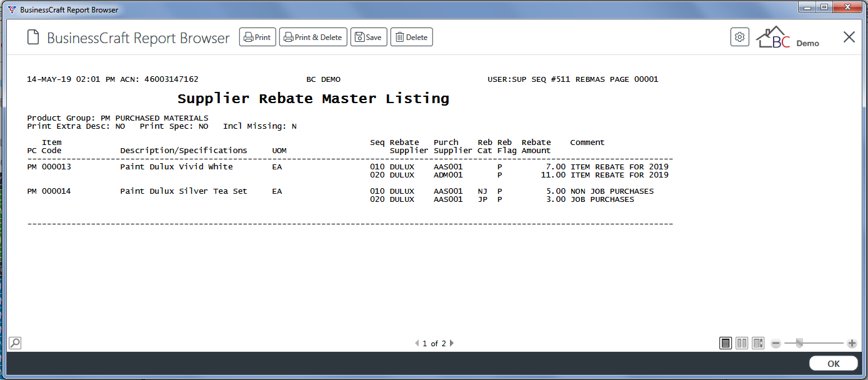Click the 'Description/Specifications' column header

pyautogui.click(x=184, y=151)
